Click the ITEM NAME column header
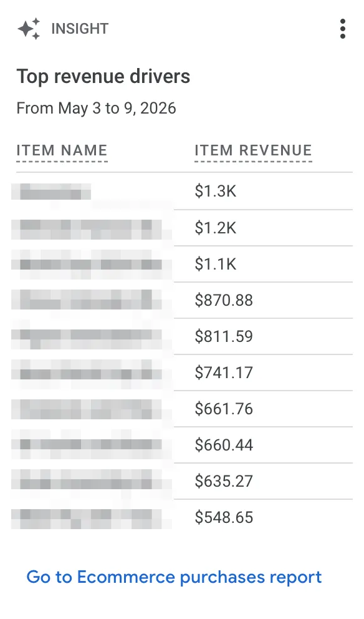 [62, 150]
